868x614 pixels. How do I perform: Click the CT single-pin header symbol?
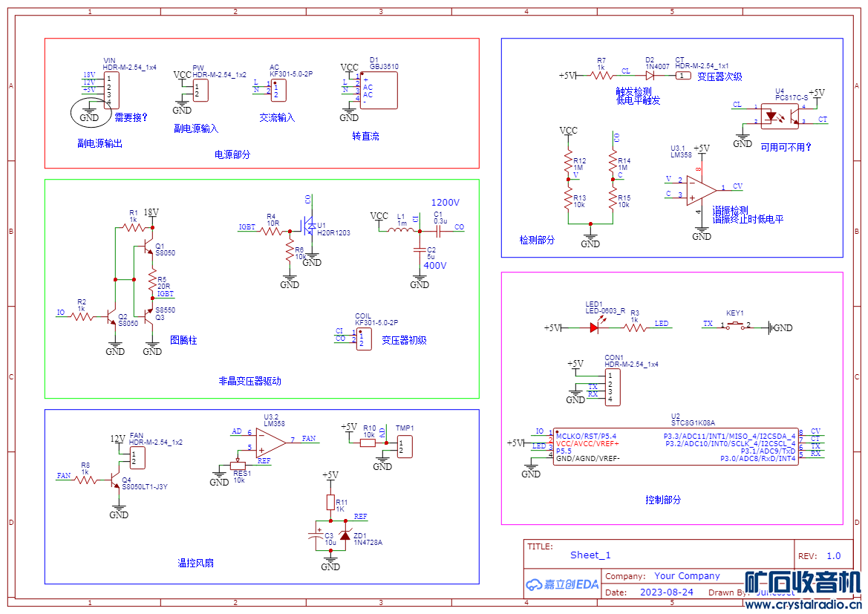(x=682, y=75)
